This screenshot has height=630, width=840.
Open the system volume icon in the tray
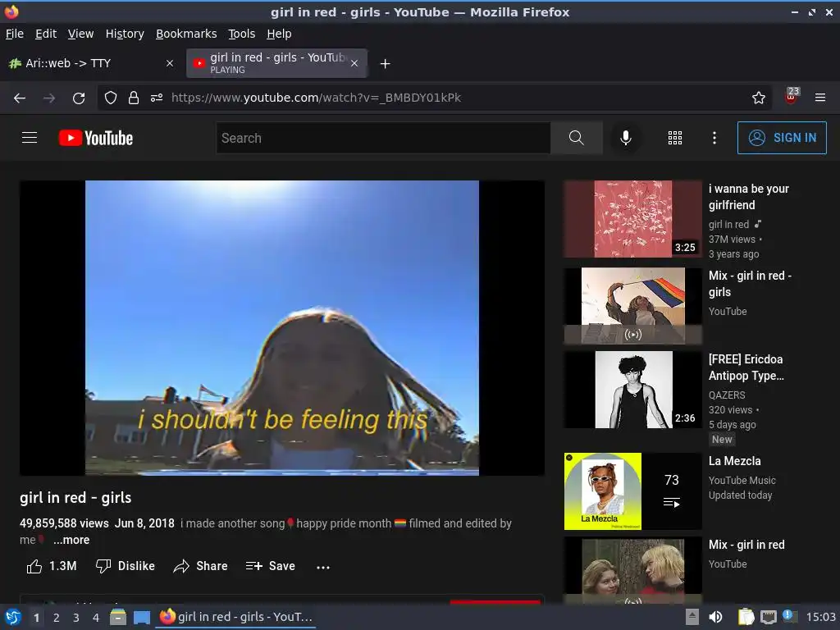(x=715, y=617)
